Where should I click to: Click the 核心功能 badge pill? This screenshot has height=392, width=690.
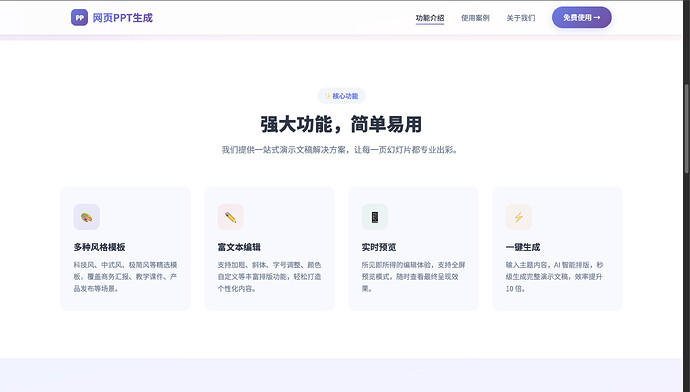(x=341, y=96)
